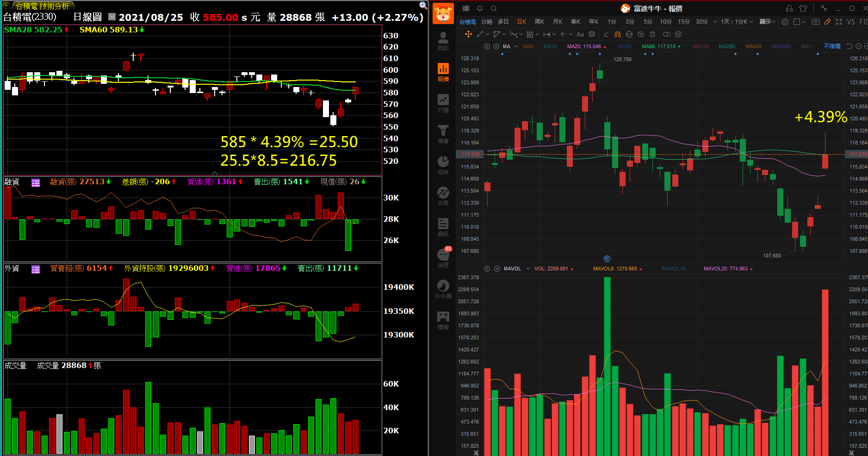Screen dimensions: 868x456
Task: Switch to the 月K monthly tab
Action: coord(558,22)
